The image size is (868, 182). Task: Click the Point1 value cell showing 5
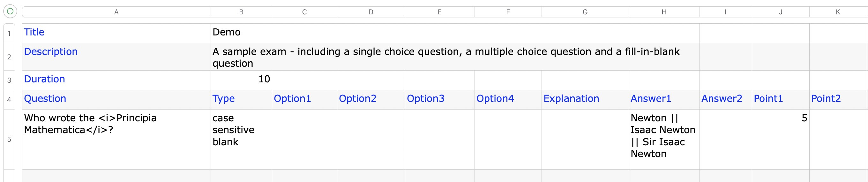780,139
